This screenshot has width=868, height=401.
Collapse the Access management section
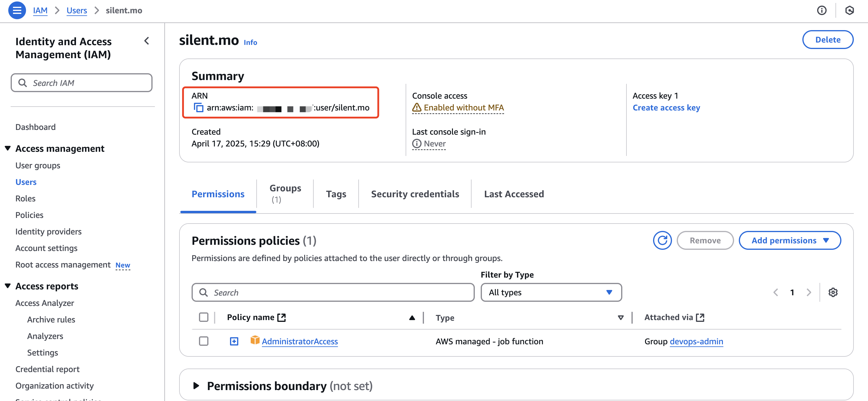8,149
